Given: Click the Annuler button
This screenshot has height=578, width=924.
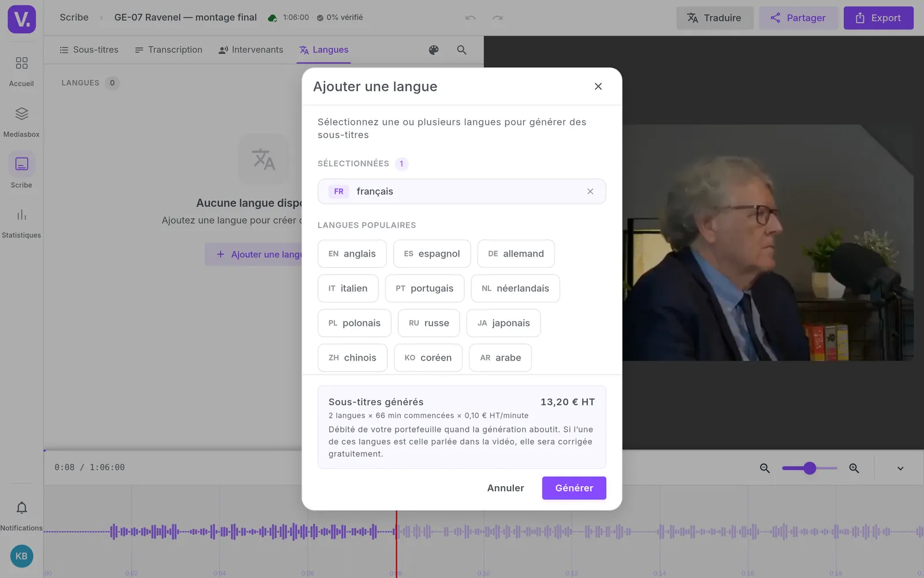Looking at the screenshot, I should click(506, 488).
